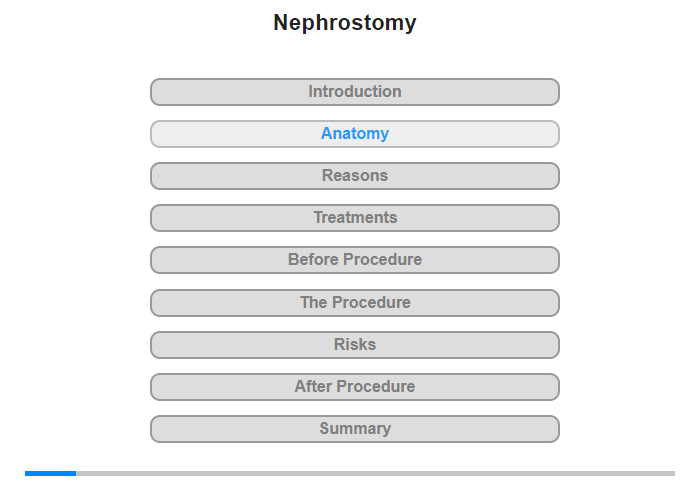Go to the Summary section
This screenshot has height=480, width=700.
[x=355, y=429]
